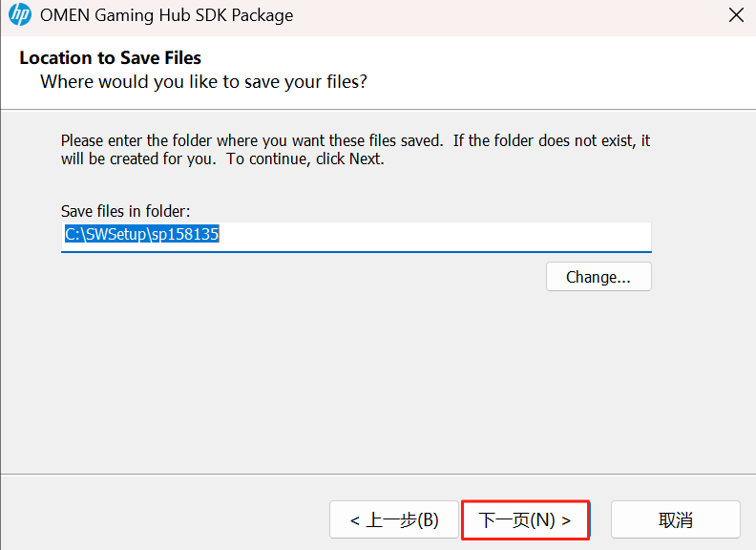Image resolution: width=756 pixels, height=550 pixels.
Task: Click the "OMEN Gaming Hub SDK Package" window title
Action: click(166, 15)
